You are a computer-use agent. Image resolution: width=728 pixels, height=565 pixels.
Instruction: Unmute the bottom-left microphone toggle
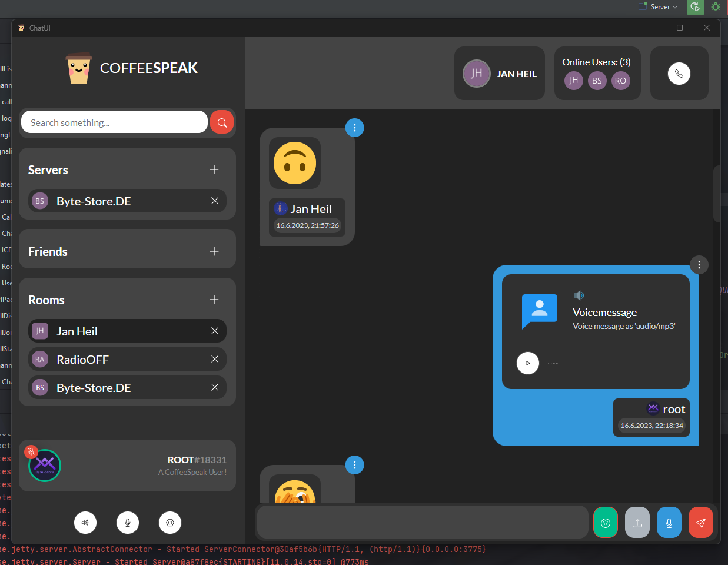click(128, 522)
